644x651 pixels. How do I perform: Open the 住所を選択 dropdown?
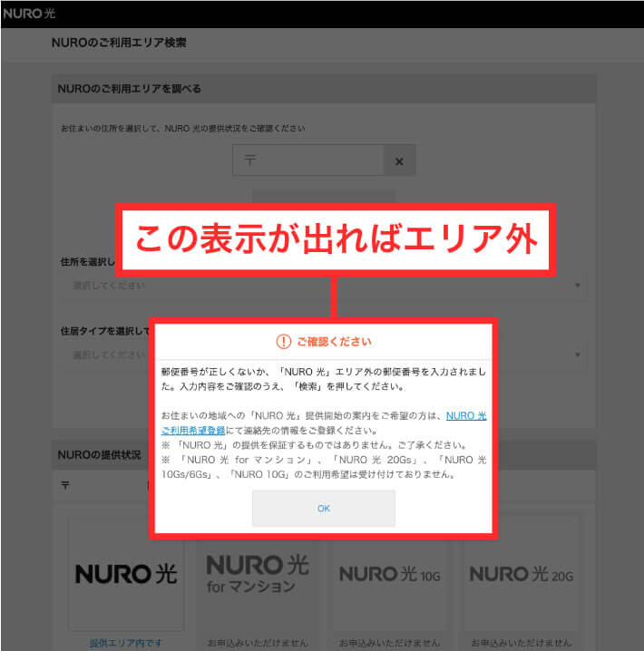325,286
